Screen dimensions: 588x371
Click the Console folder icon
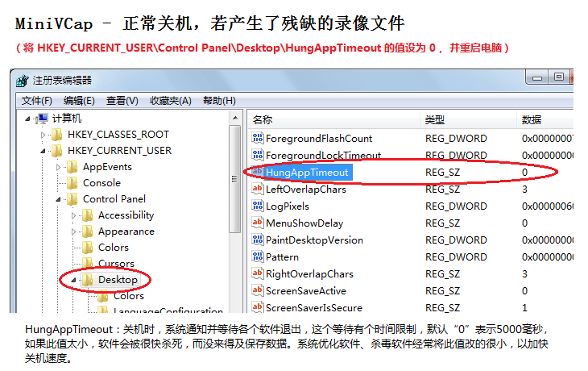(x=72, y=183)
